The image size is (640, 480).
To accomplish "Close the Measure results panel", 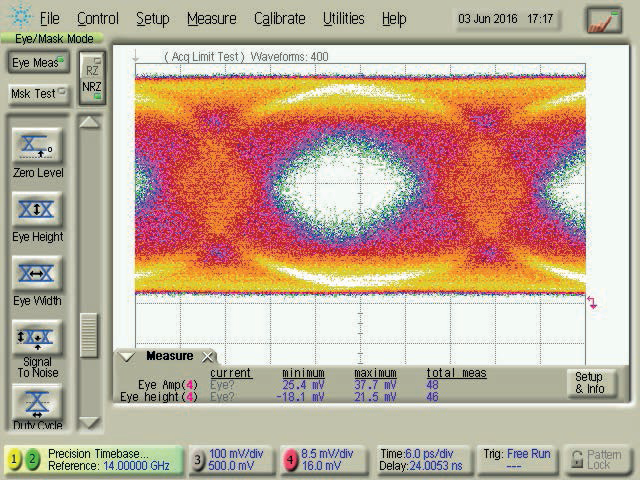I will coord(208,357).
